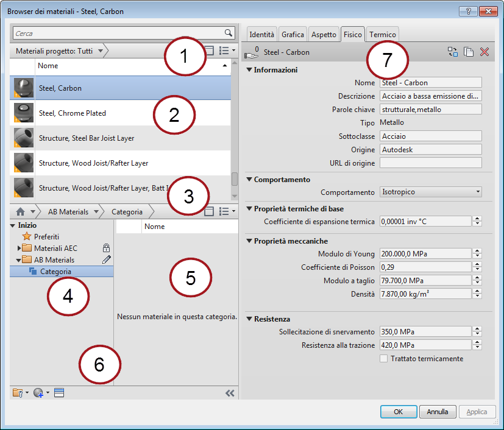Switch to the Termico tab
Screen dimensions: 504x430
[x=383, y=34]
